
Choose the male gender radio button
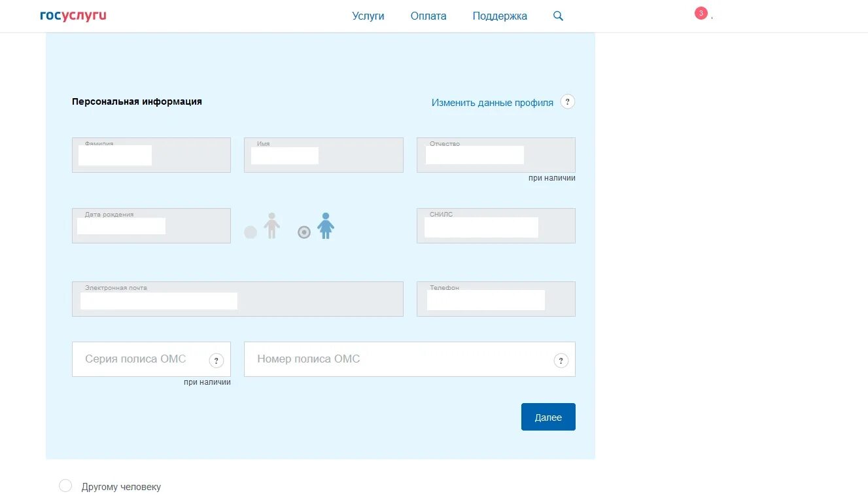251,232
